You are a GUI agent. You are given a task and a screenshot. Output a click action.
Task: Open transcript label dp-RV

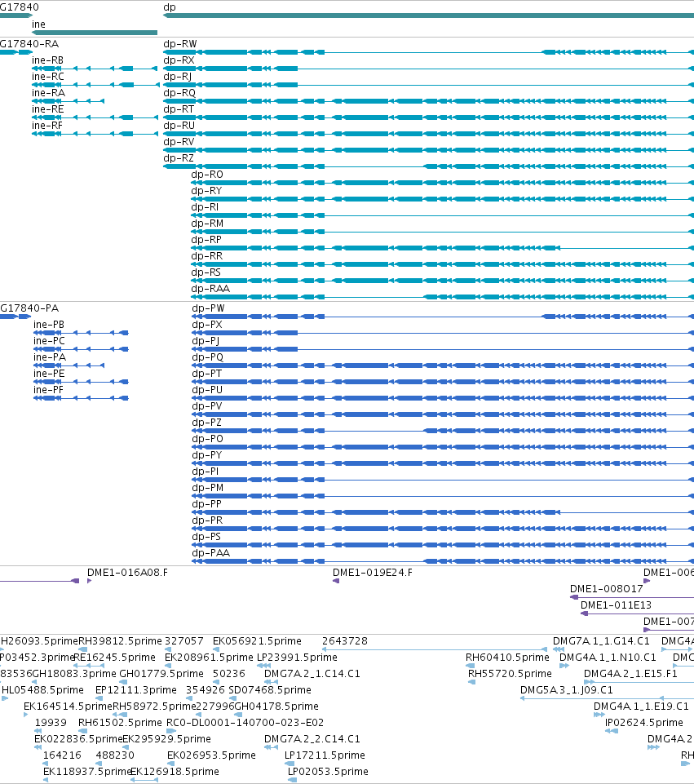[x=179, y=142]
